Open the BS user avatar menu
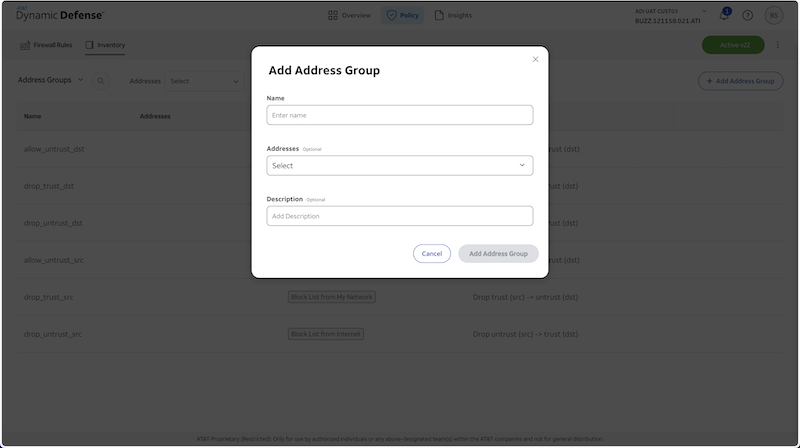Screen dimensions: 800x448 pos(773,15)
